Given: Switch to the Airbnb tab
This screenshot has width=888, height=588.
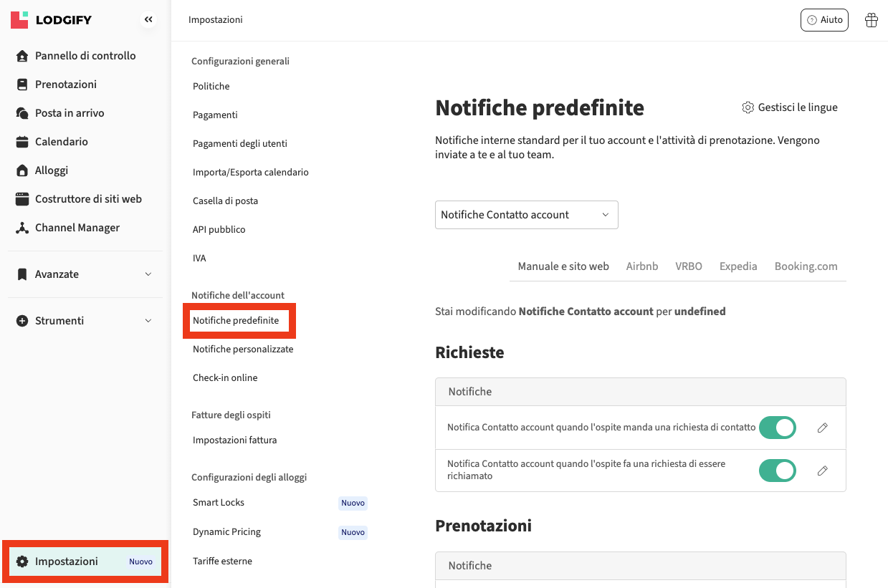Looking at the screenshot, I should pos(641,266).
